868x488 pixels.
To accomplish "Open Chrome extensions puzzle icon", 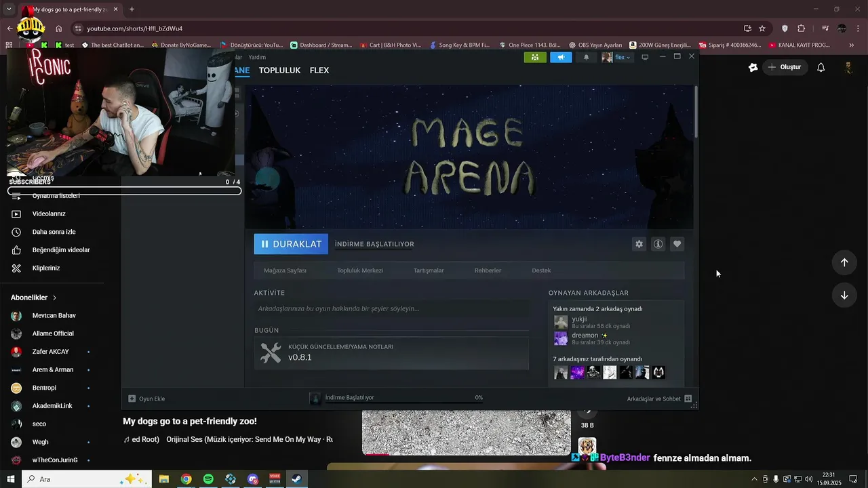I will click(x=802, y=28).
